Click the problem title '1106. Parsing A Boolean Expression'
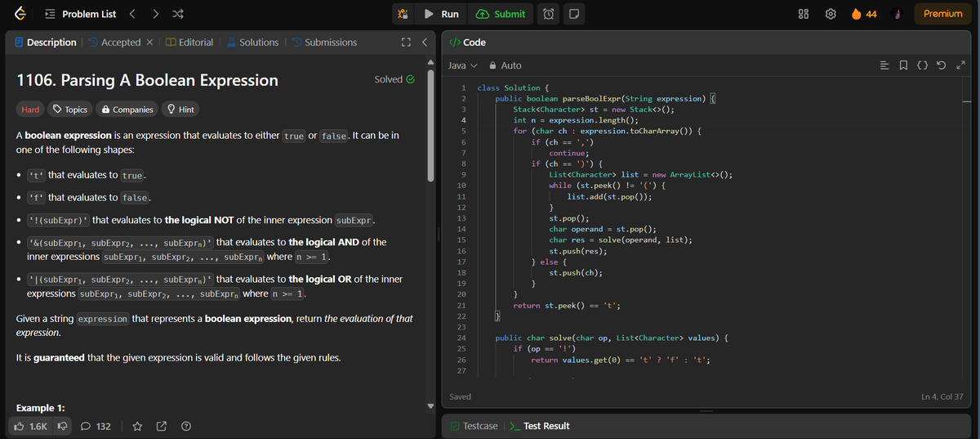This screenshot has height=439, width=980. [148, 80]
